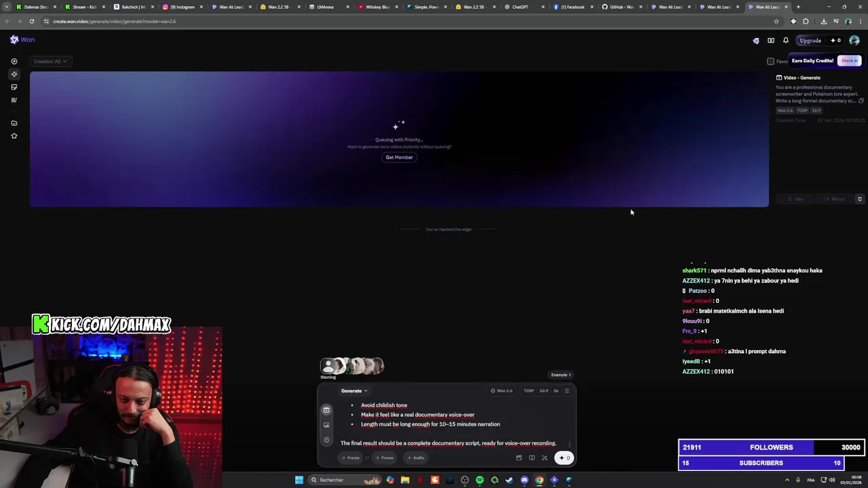Viewport: 868px width, 488px height.
Task: Open the folder icon in left sidebar
Action: (14, 123)
